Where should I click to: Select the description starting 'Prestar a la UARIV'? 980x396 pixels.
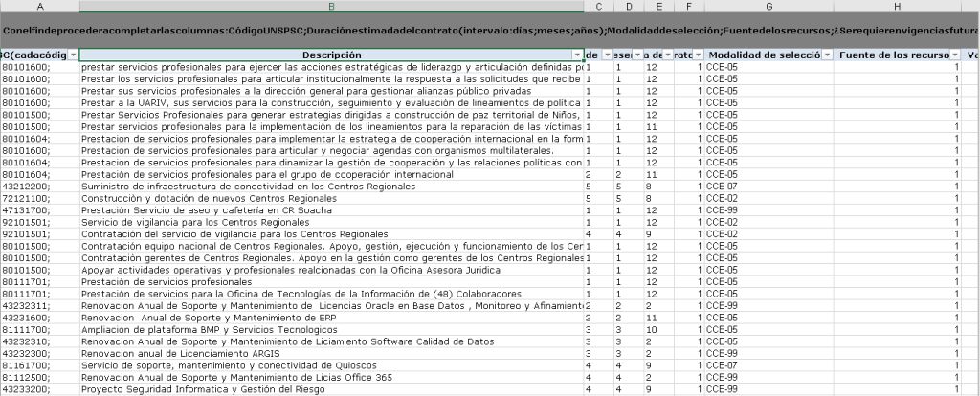click(332, 102)
